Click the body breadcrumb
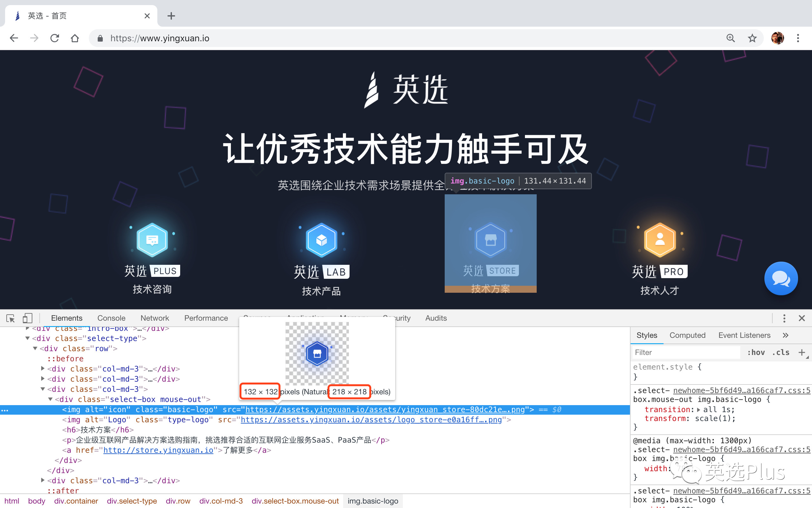This screenshot has height=508, width=812. click(x=36, y=501)
